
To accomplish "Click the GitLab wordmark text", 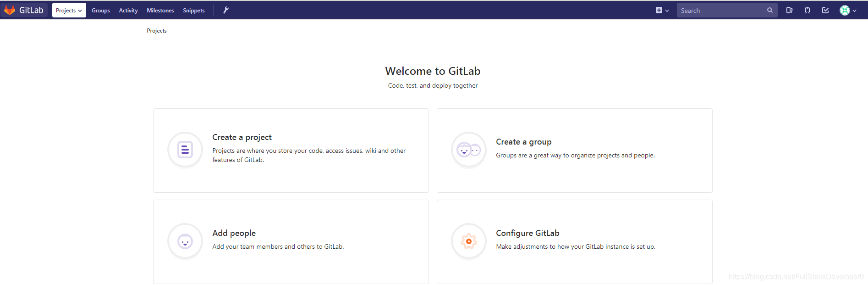I will point(31,10).
